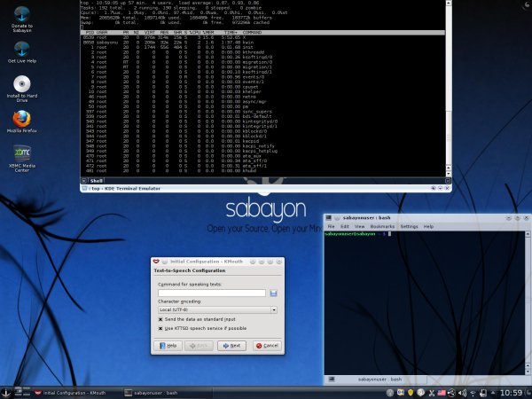Click the scroll down arrow in the bash Konsole
The width and height of the screenshot is (532, 399).
point(528,372)
